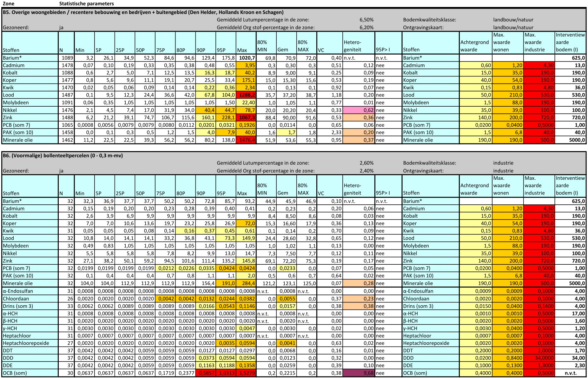Select the B6 Lood Max value 149,9
588x378 pixels.
246,238
